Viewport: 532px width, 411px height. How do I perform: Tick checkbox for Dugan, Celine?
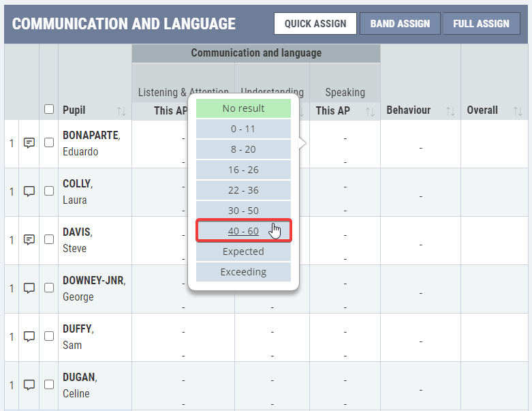pos(49,384)
